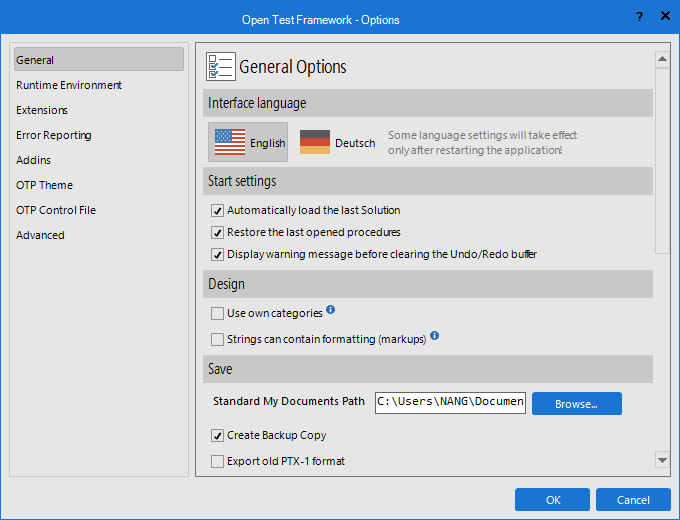Open OTP Control File settings
The width and height of the screenshot is (680, 520).
point(56,210)
